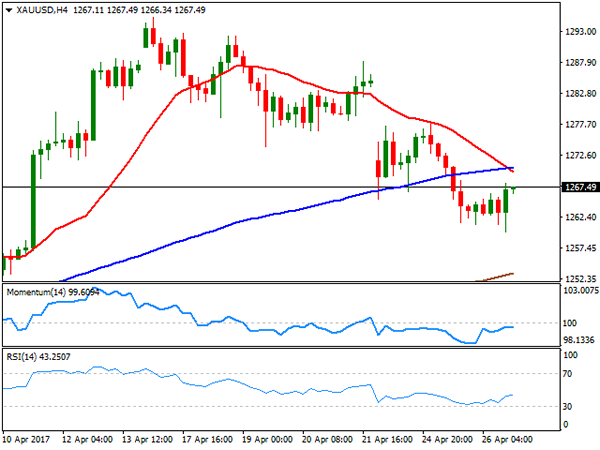Click the RSI 30 level label

(567, 406)
